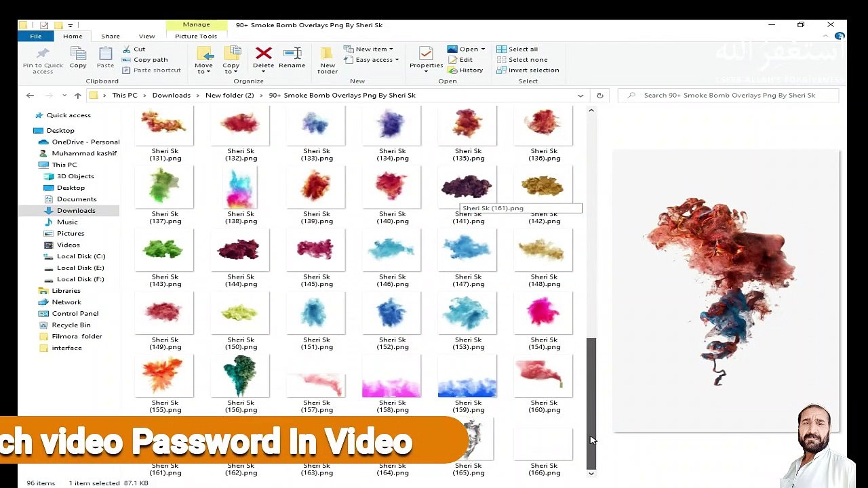The height and width of the screenshot is (488, 868).
Task: Open the New item dropdown
Action: point(368,49)
